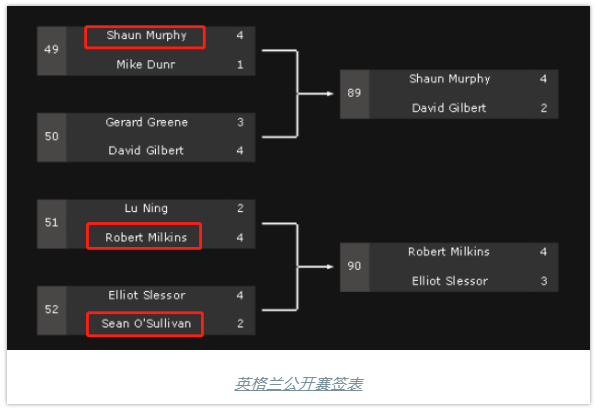Click David Gilbert in match 50
598x412 pixels.
point(146,150)
